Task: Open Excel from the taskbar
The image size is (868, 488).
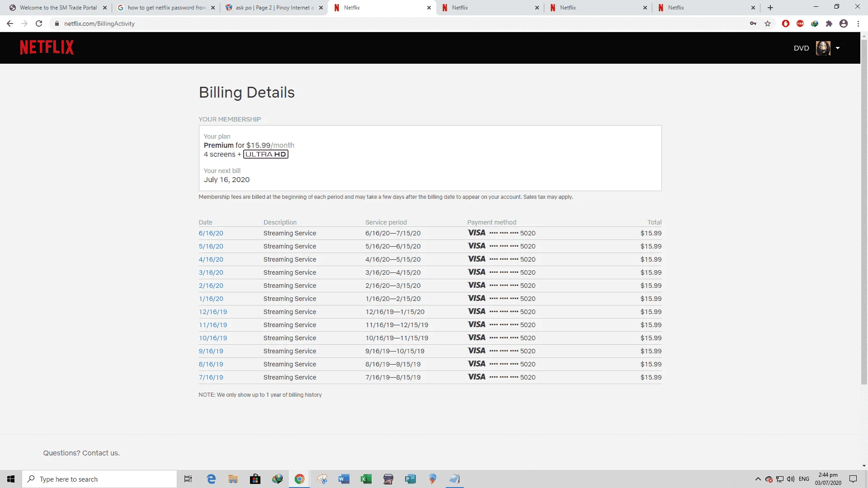Action: tap(366, 479)
